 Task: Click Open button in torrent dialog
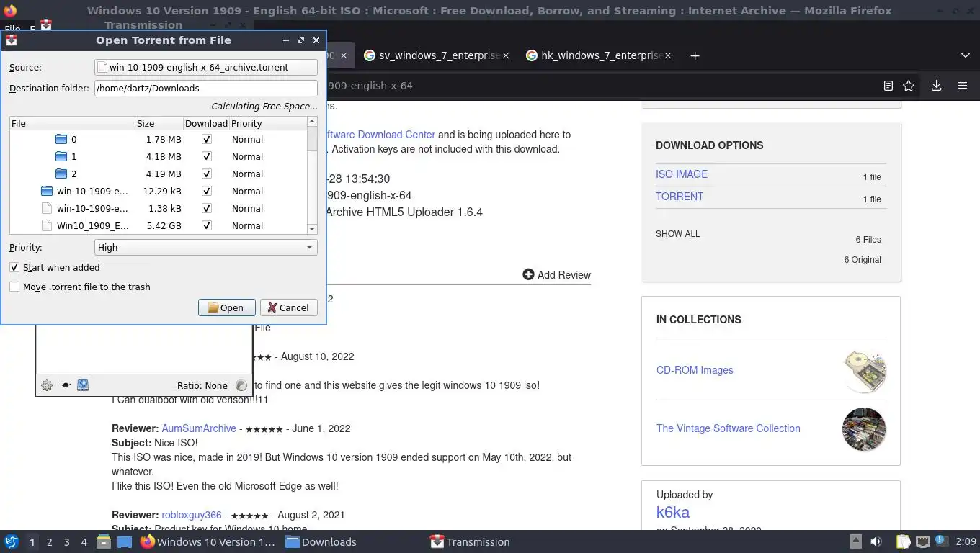pos(226,307)
